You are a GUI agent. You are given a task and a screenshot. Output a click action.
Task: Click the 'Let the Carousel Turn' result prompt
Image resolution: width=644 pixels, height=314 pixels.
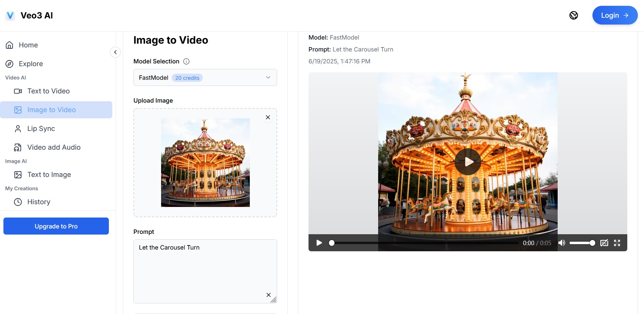363,49
